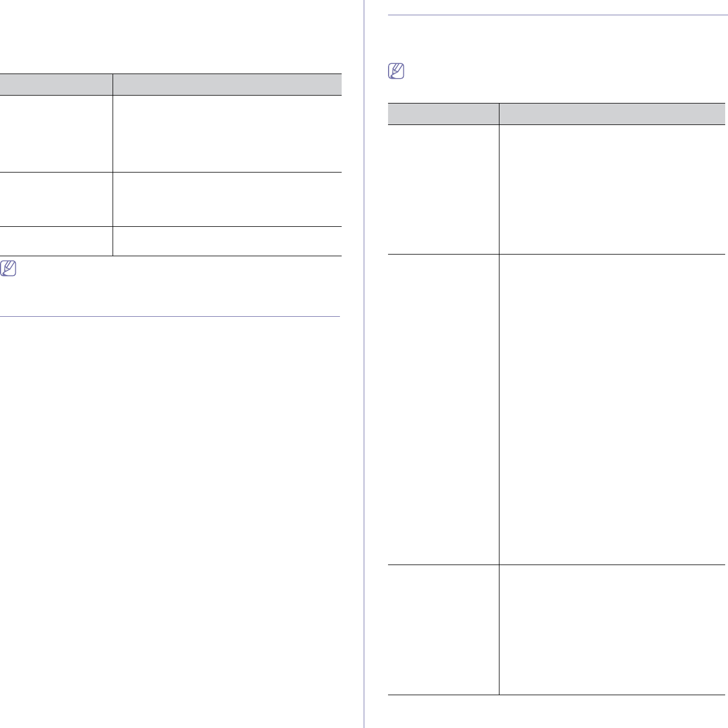
Task: Click the note icon below the left table
Action: coord(8,268)
